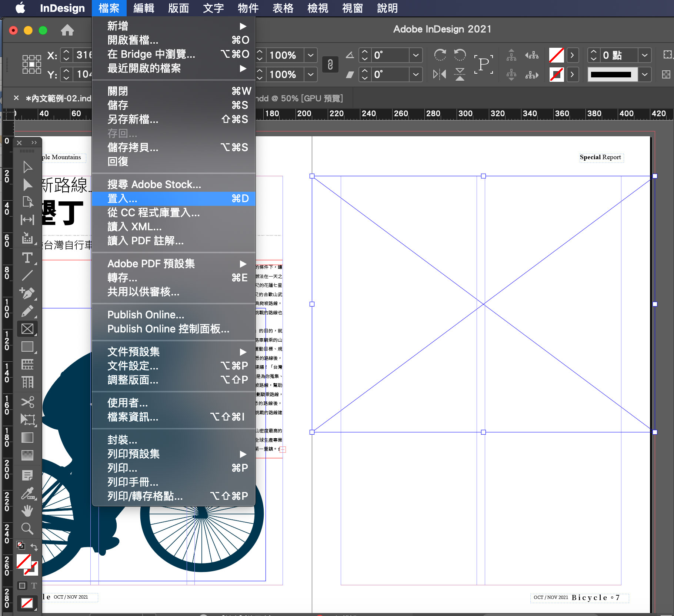Click the X position input field
Screen dimensions: 674x616
click(x=83, y=55)
